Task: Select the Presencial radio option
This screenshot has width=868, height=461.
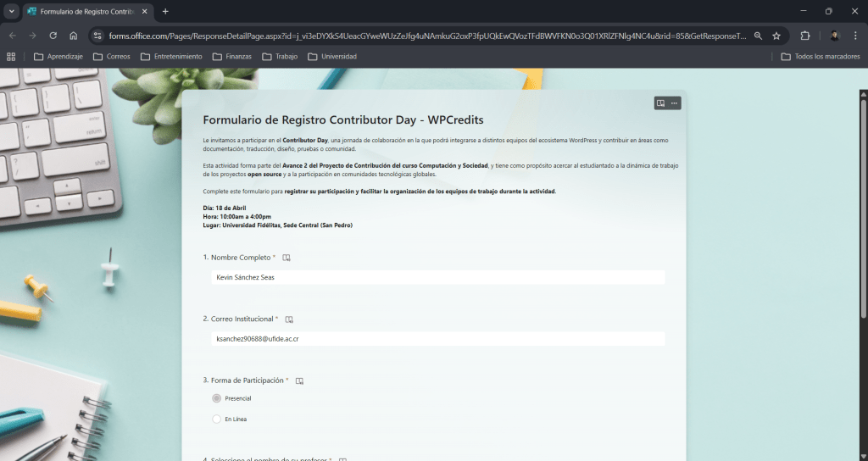Action: tap(217, 398)
